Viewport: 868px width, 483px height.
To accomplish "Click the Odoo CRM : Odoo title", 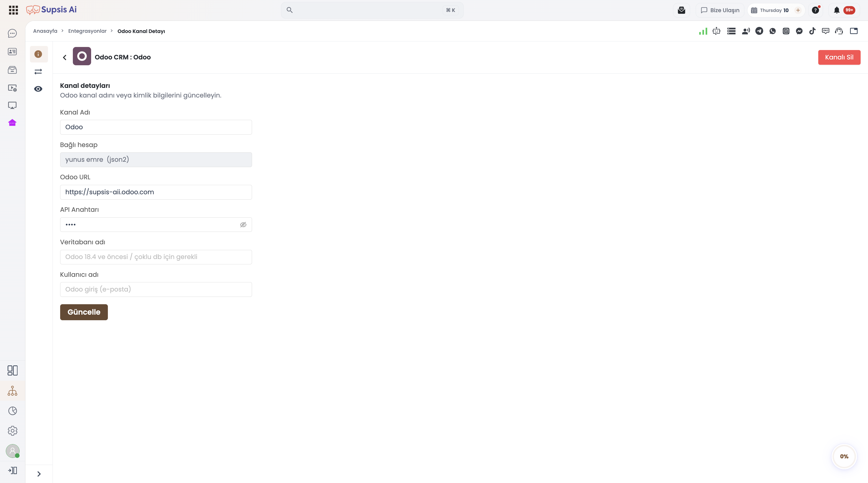I will click(123, 57).
